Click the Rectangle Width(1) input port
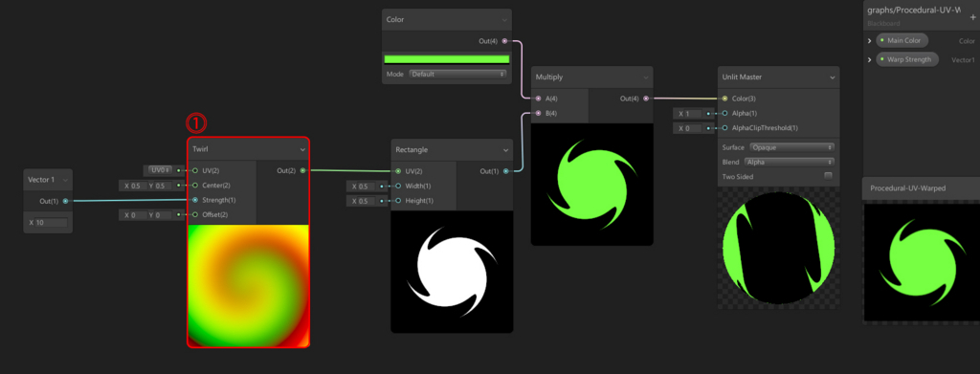The height and width of the screenshot is (374, 980). pos(398,187)
